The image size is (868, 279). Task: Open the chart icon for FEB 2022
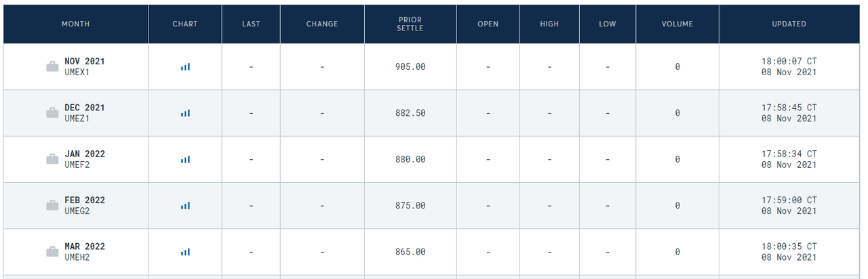coord(185,205)
